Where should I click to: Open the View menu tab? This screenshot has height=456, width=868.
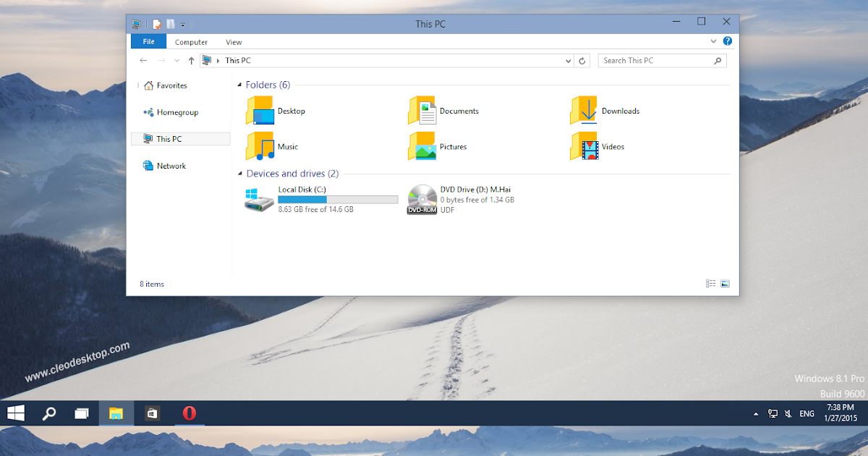point(233,41)
